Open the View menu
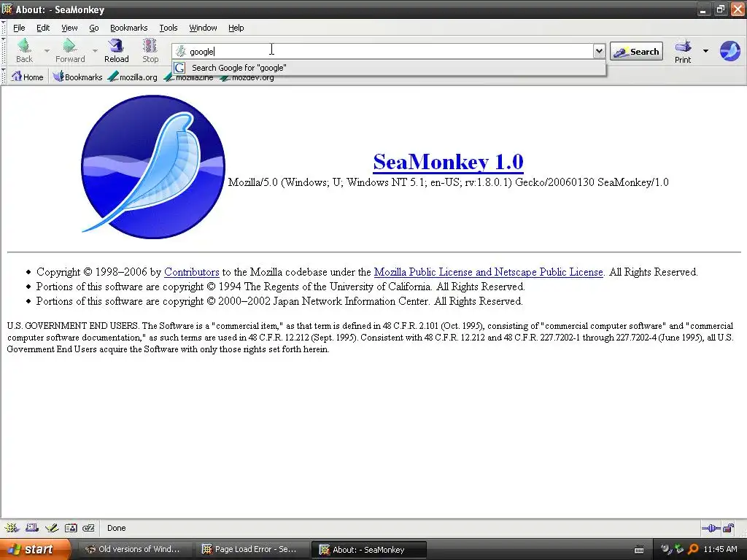This screenshot has height=560, width=747. tap(69, 28)
